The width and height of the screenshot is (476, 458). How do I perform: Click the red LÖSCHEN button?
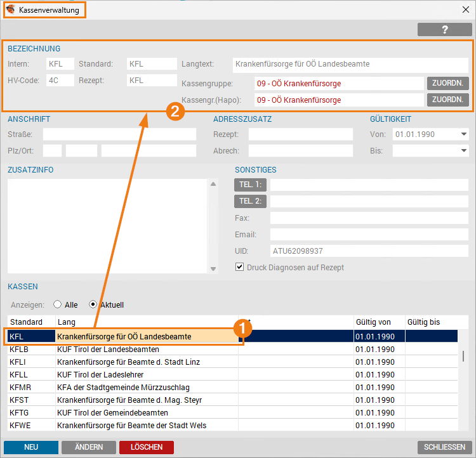(x=147, y=447)
